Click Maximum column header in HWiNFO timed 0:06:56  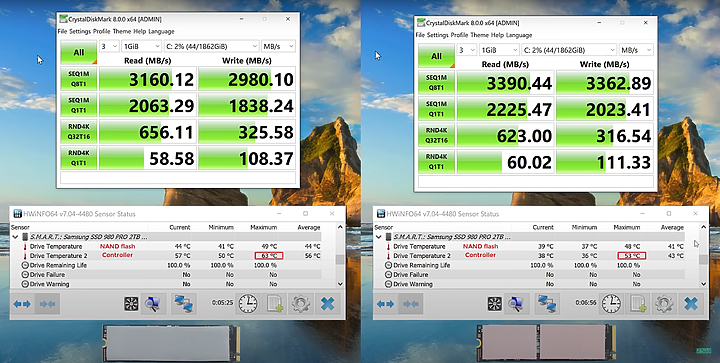[626, 227]
